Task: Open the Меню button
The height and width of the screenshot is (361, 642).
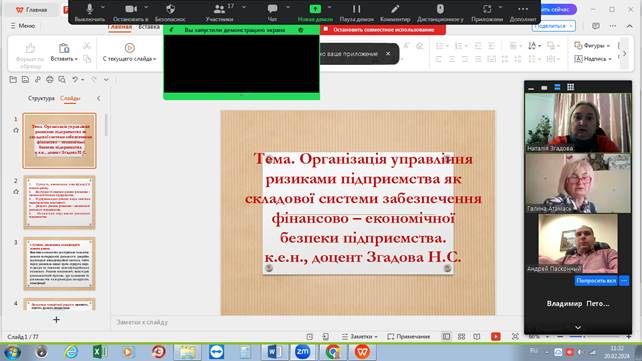Action: [x=23, y=26]
